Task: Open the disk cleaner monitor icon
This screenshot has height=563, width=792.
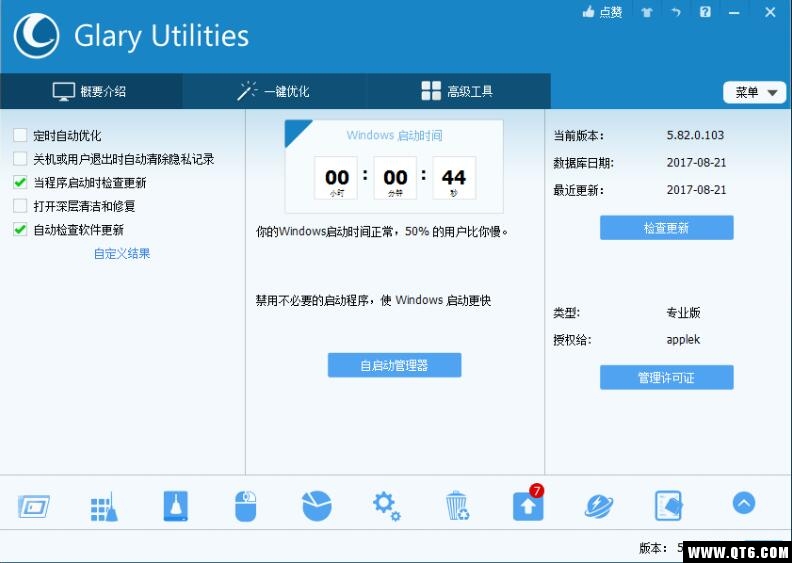Action: coord(33,506)
